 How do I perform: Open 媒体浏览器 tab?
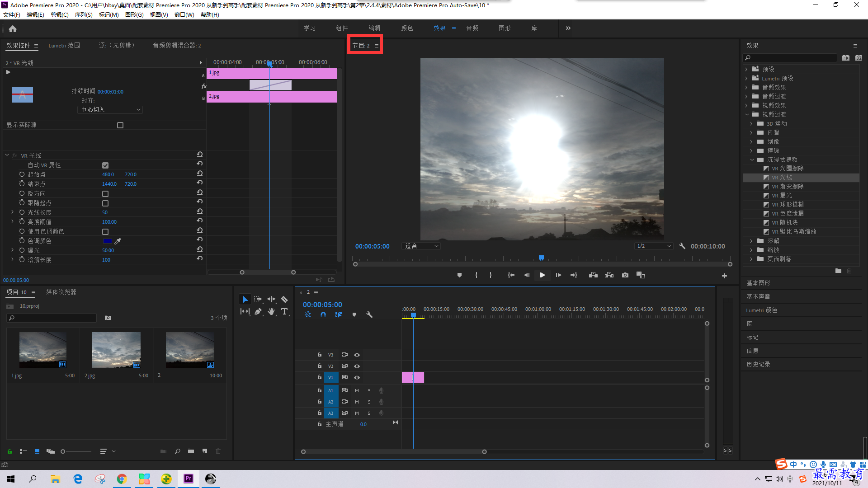pos(61,292)
